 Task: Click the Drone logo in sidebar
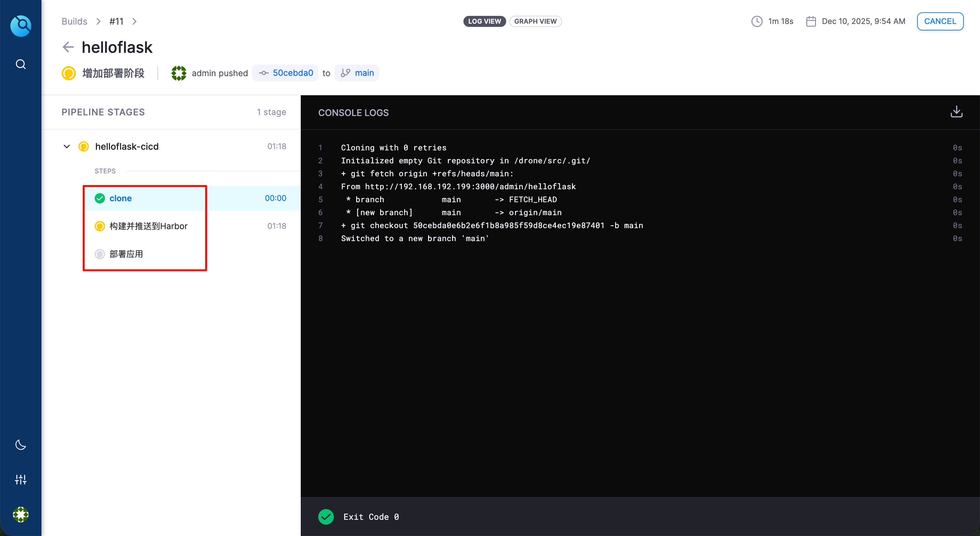click(20, 26)
